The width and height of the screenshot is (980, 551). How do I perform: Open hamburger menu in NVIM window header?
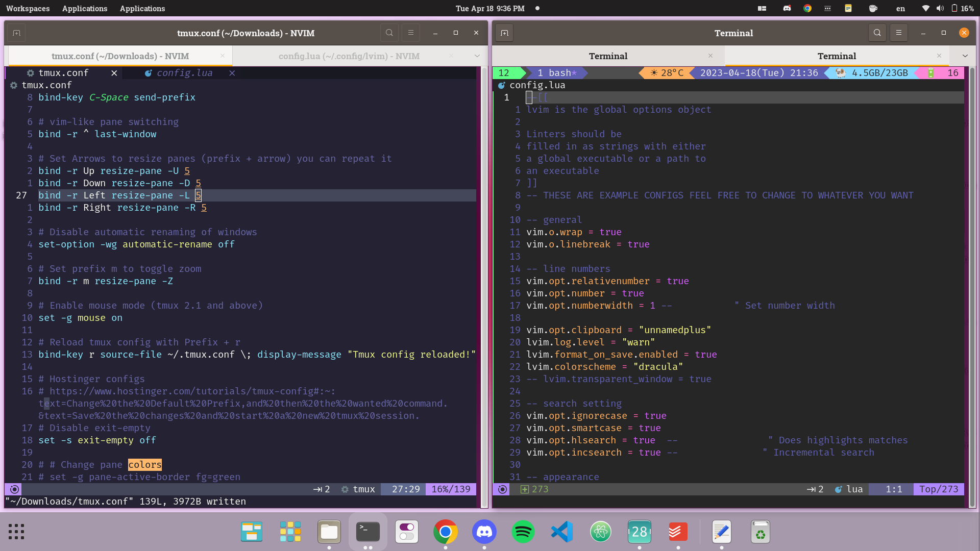pyautogui.click(x=411, y=33)
